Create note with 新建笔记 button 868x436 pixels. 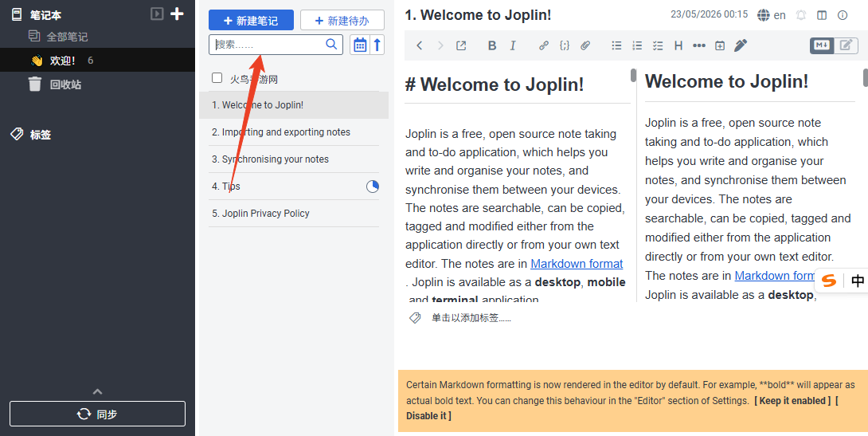pyautogui.click(x=251, y=21)
